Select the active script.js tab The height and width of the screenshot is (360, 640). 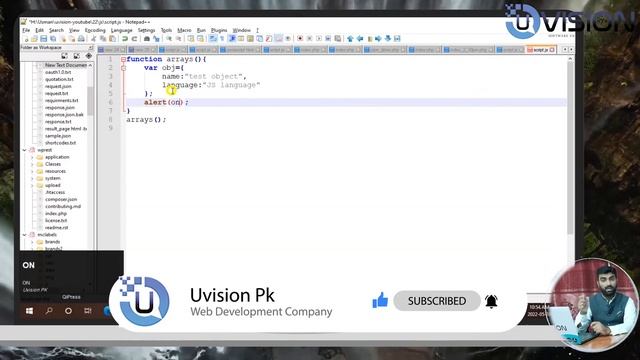(x=541, y=50)
